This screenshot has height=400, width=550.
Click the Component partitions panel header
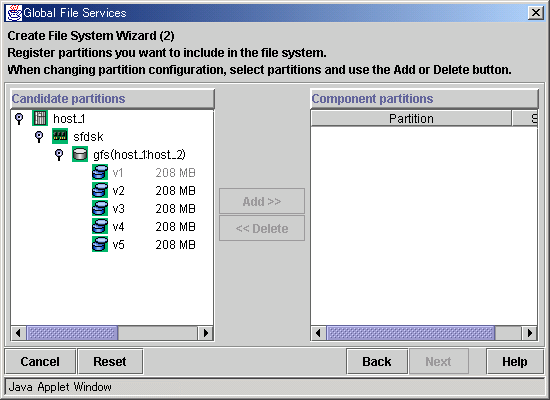pyautogui.click(x=425, y=99)
